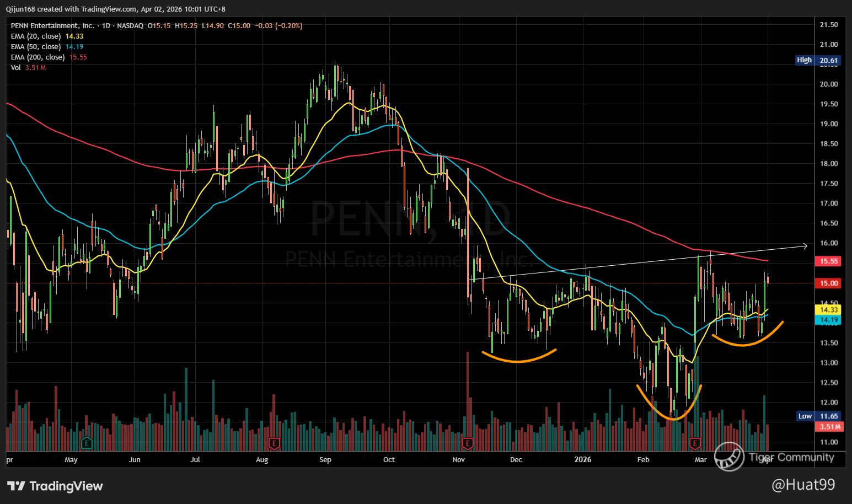Click the 21.00 price axis label
This screenshot has height=504, width=852.
[829, 45]
